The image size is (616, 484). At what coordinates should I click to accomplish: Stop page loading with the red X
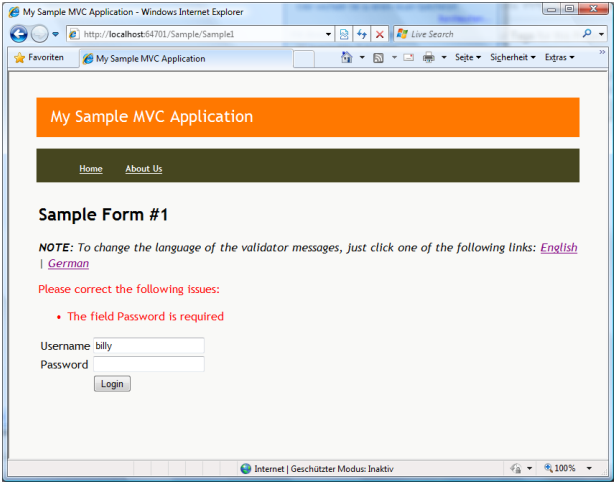380,34
